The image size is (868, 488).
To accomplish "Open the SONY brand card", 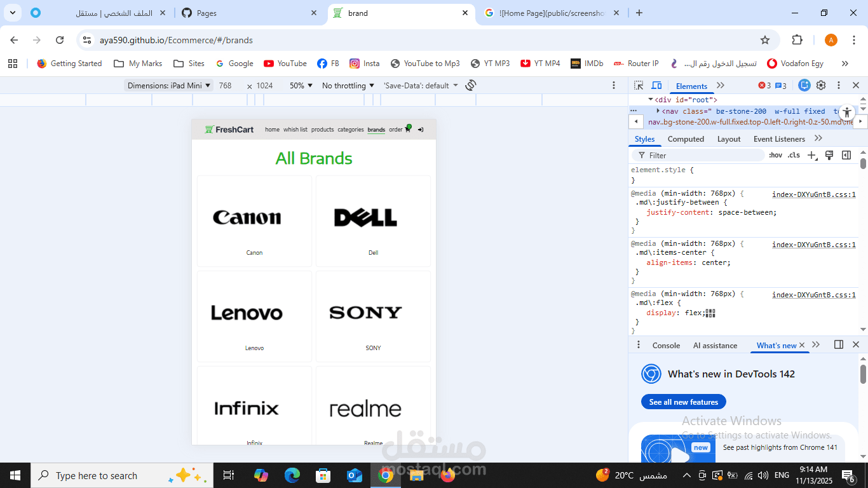I will pyautogui.click(x=373, y=316).
